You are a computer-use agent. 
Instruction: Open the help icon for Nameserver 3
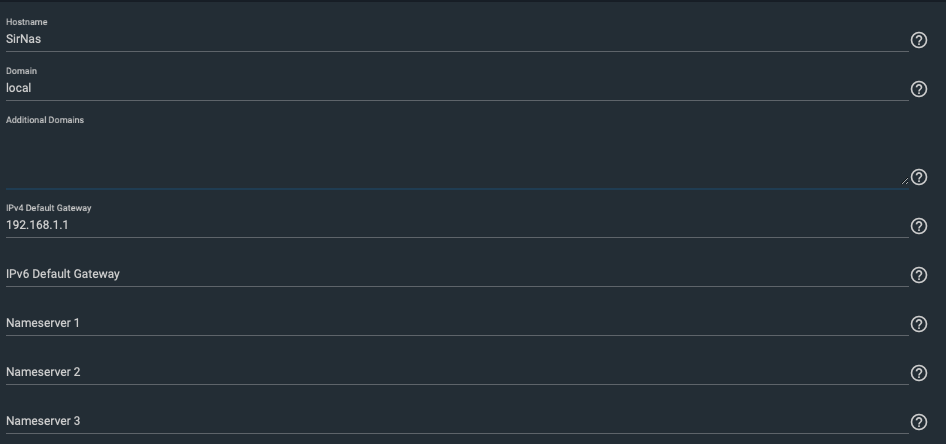[x=918, y=422]
